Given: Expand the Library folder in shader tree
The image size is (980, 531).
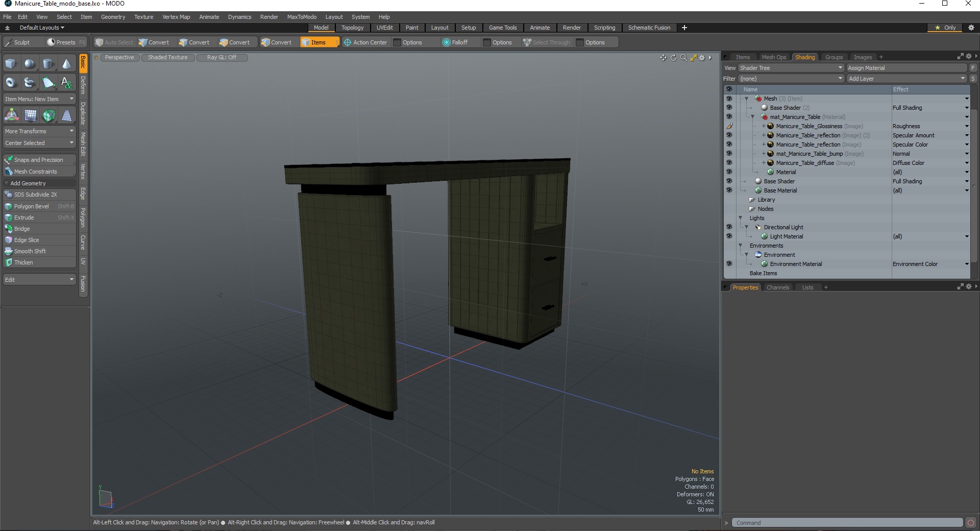Looking at the screenshot, I should point(752,200).
